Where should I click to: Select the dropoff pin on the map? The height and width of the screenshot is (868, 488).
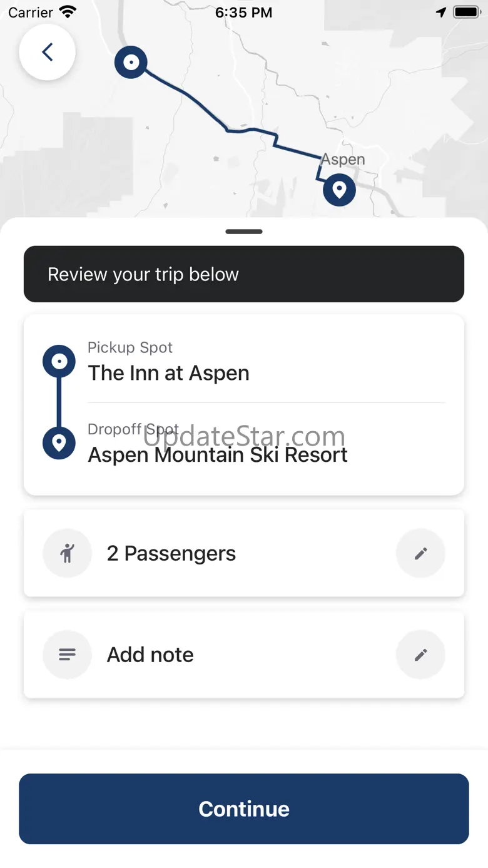coord(339,189)
